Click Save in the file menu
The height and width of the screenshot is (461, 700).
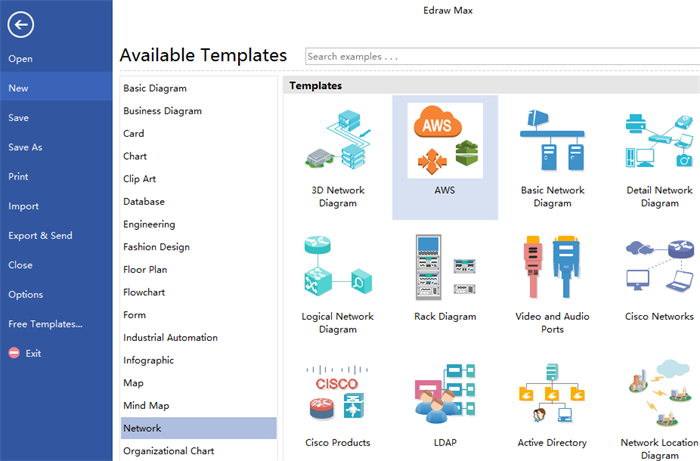click(x=18, y=118)
